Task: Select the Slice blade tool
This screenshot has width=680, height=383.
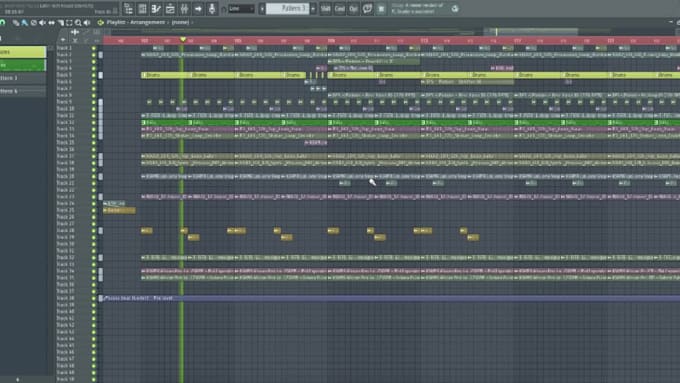Action: point(60,23)
